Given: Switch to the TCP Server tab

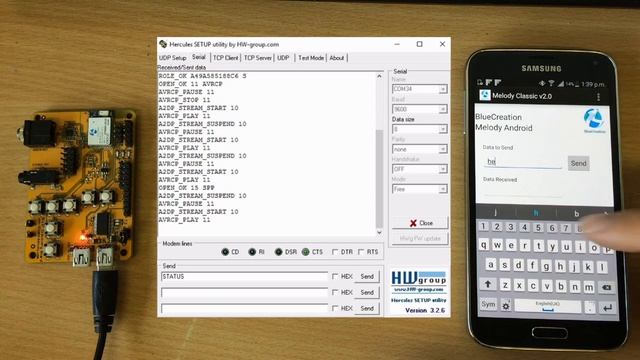Looking at the screenshot, I should (258, 58).
